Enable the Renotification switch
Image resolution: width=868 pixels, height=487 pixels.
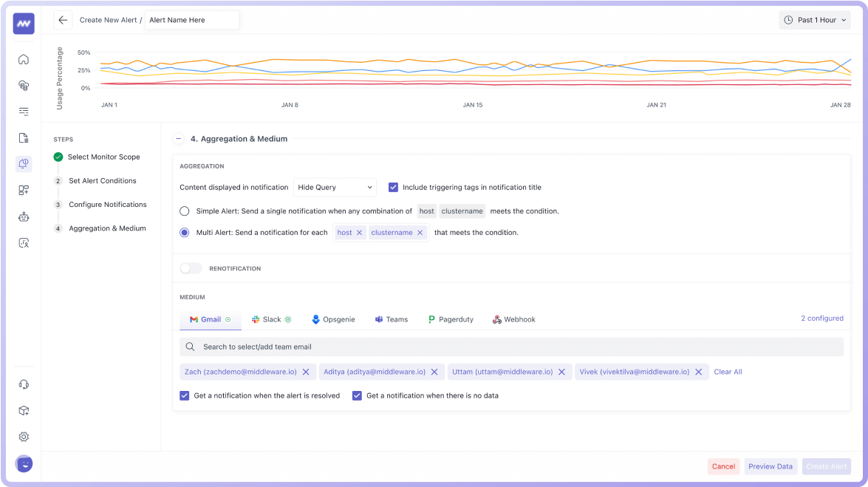[x=191, y=269]
